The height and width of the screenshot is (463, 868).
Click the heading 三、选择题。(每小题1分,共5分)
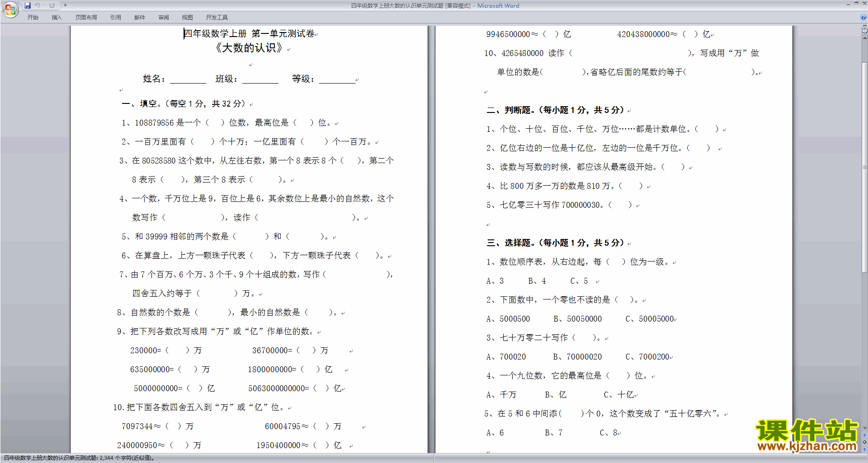[555, 243]
